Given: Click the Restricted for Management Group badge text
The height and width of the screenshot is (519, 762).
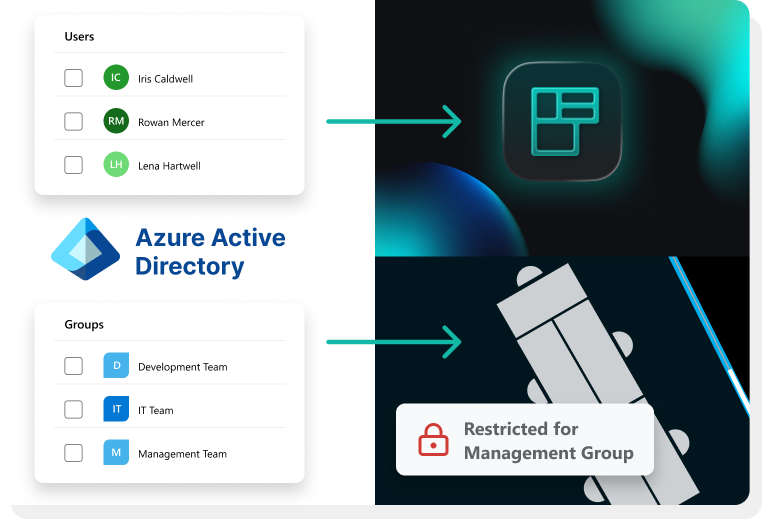Looking at the screenshot, I should click(549, 441).
